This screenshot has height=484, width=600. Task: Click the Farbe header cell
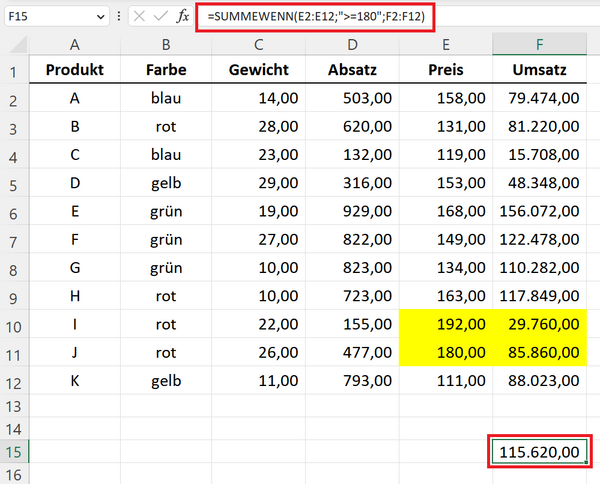tap(166, 70)
